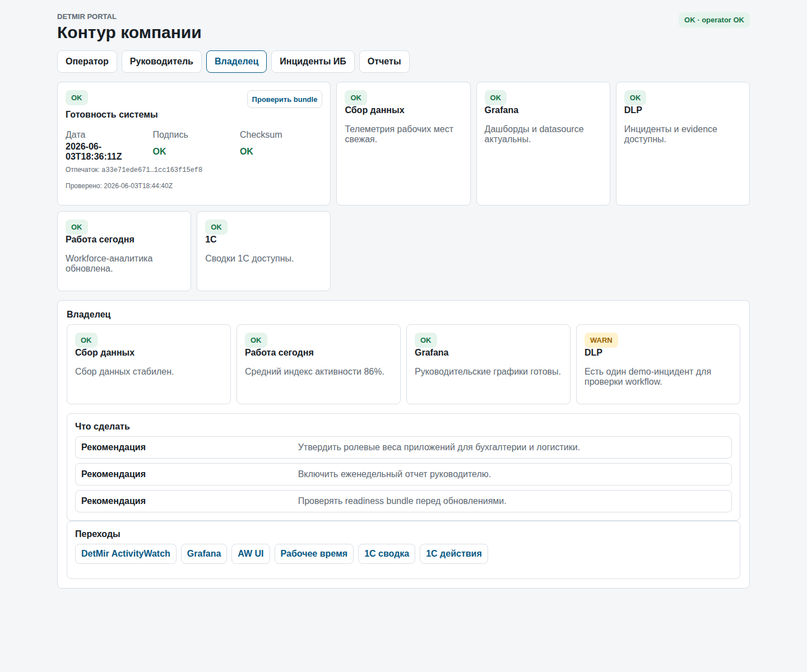Click the OK value under Подпись
The image size is (807, 672).
159,152
